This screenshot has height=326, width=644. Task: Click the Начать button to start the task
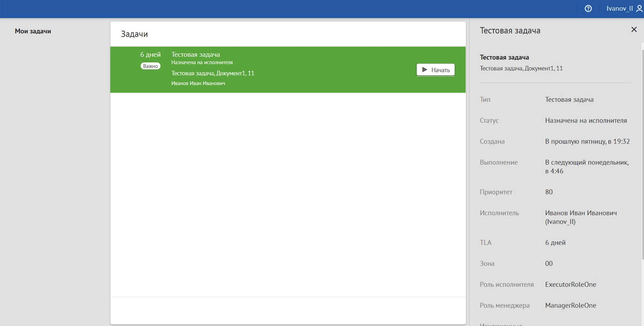tap(435, 70)
